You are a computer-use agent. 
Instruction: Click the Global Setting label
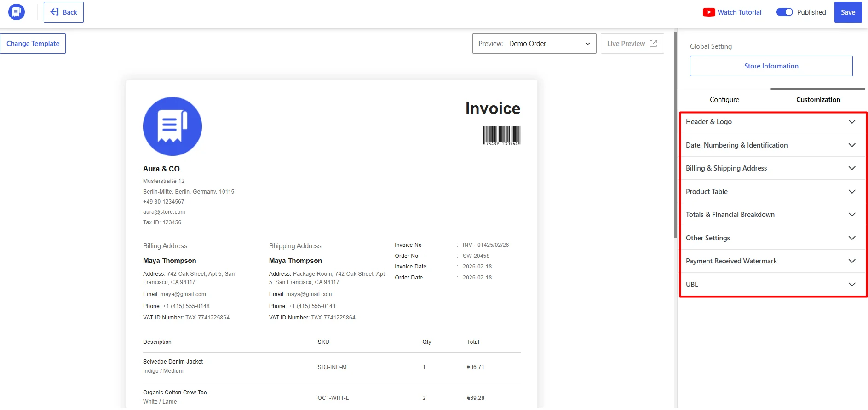coord(711,46)
